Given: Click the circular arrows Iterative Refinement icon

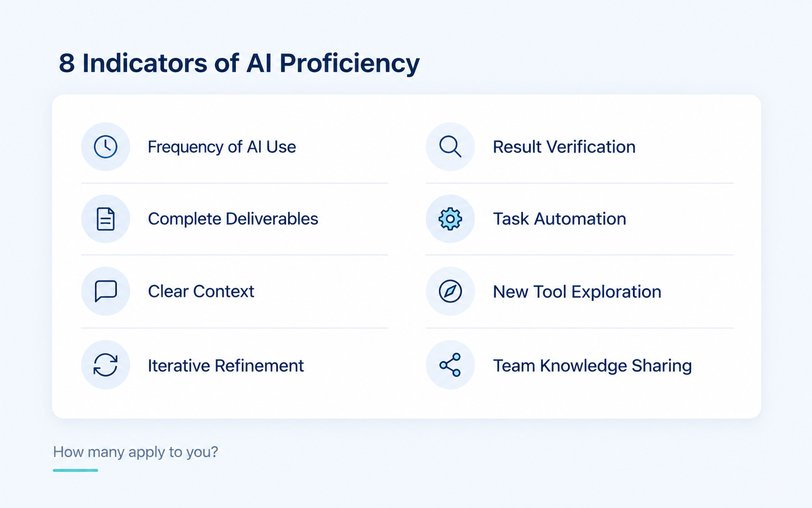Looking at the screenshot, I should pos(105,365).
